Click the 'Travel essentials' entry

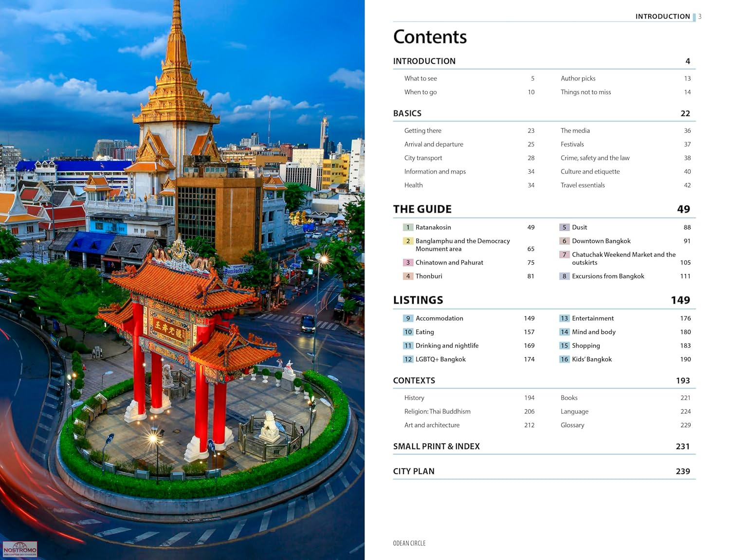tap(583, 185)
